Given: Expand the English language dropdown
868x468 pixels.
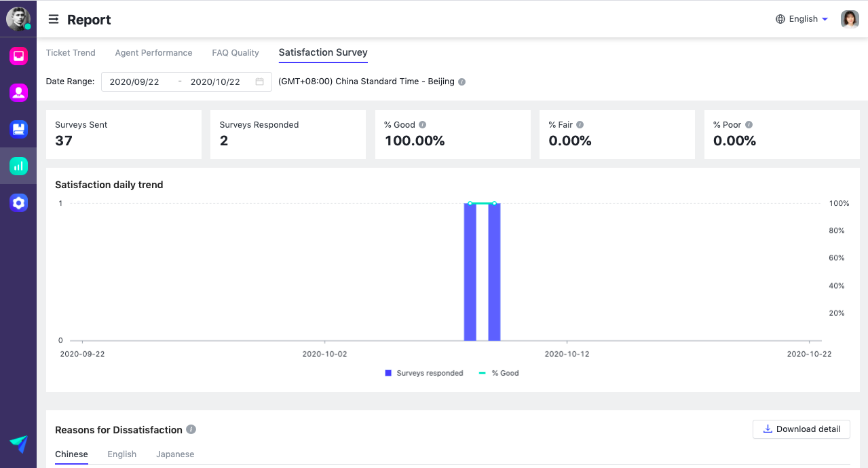Looking at the screenshot, I should tap(802, 19).
